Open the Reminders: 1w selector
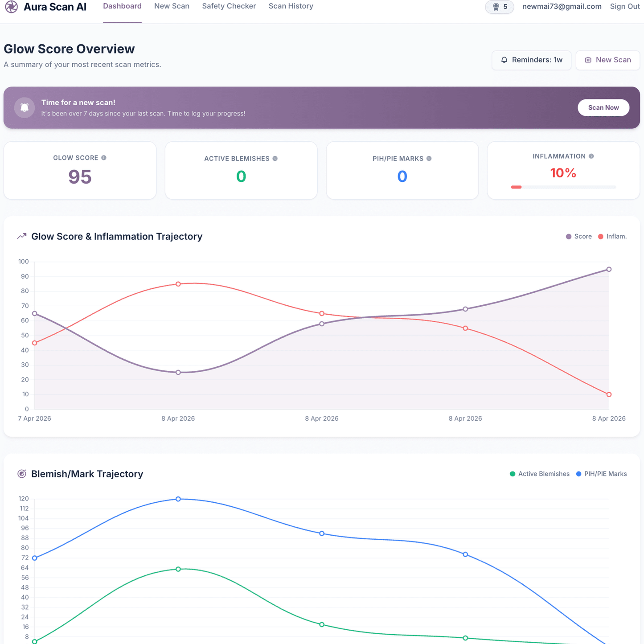The width and height of the screenshot is (644, 644). click(x=531, y=60)
